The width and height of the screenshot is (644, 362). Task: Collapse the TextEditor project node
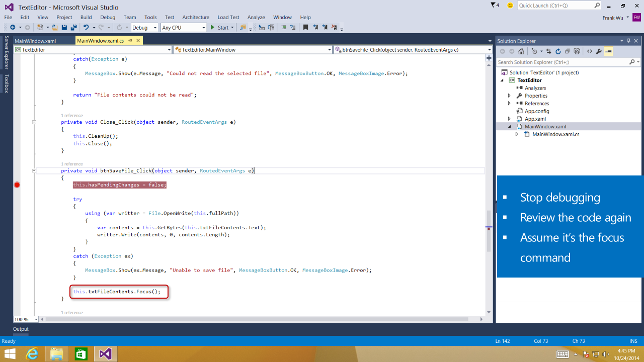pos(502,80)
